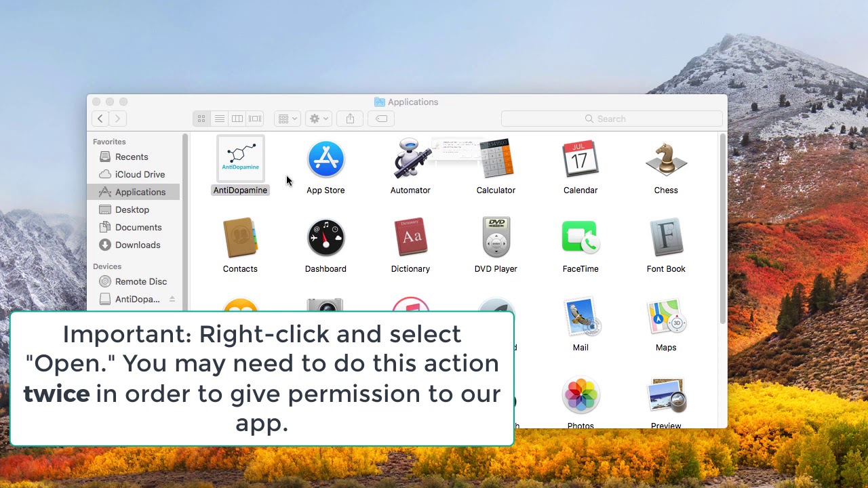Viewport: 868px width, 488px height.
Task: Open Recents in the sidebar
Action: coord(134,157)
